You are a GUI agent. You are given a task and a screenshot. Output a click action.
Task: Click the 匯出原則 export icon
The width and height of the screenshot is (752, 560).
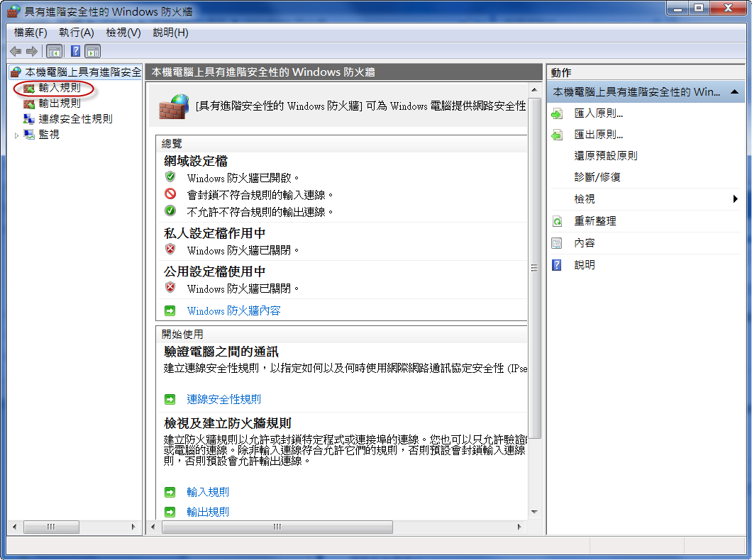tap(557, 135)
